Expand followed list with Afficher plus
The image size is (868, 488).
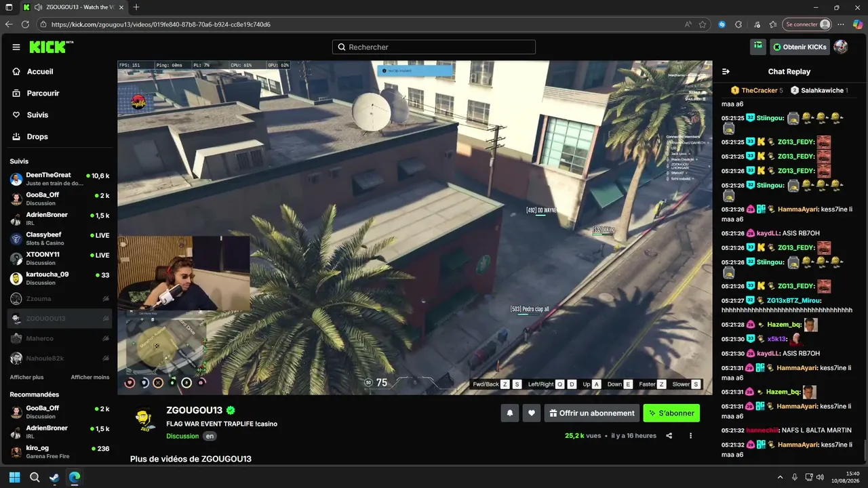pyautogui.click(x=26, y=378)
